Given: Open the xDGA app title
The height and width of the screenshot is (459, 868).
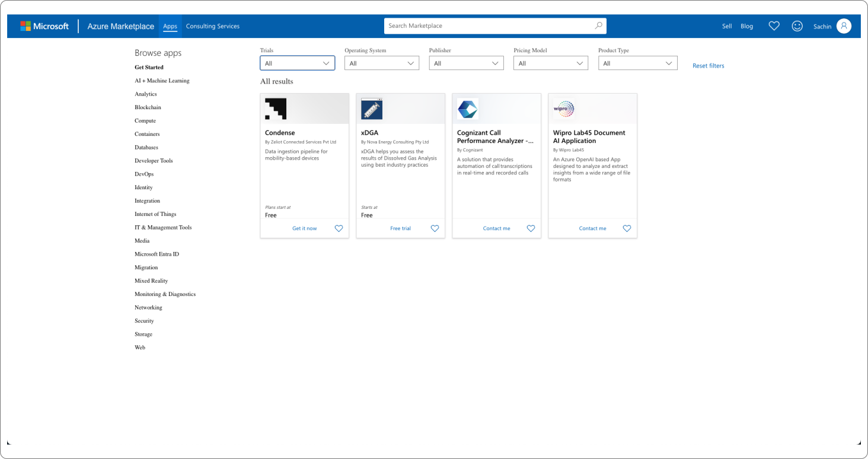Looking at the screenshot, I should point(369,133).
